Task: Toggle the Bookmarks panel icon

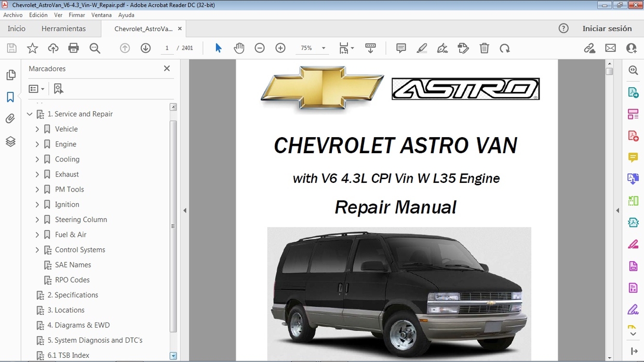Action: point(10,97)
